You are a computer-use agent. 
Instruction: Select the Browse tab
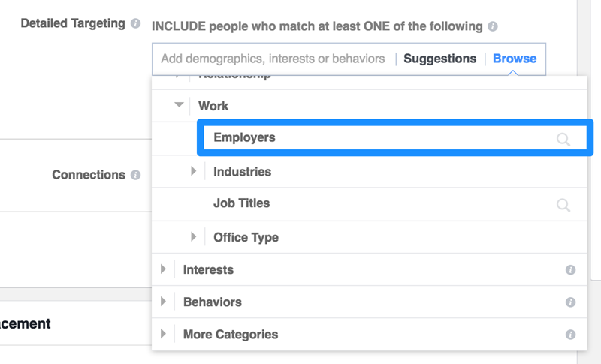pyautogui.click(x=515, y=59)
